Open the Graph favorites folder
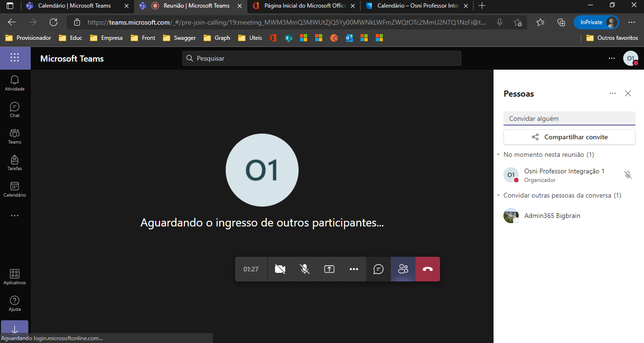 point(217,38)
